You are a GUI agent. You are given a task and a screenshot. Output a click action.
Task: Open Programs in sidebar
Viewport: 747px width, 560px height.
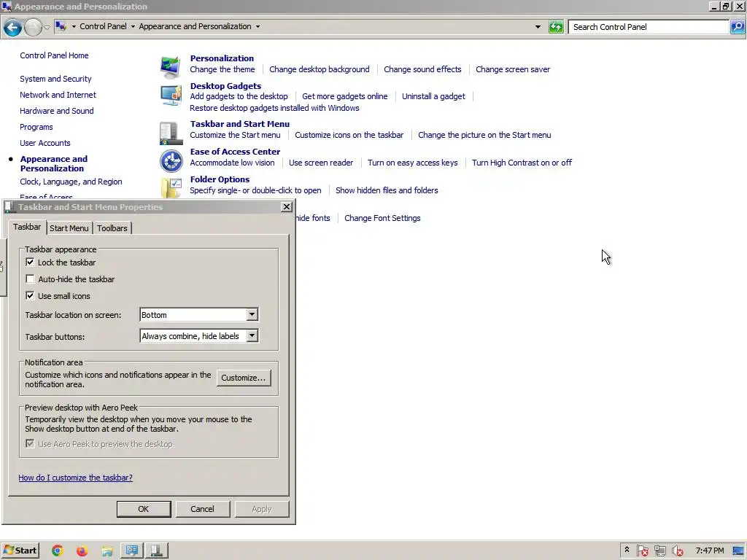tap(36, 127)
